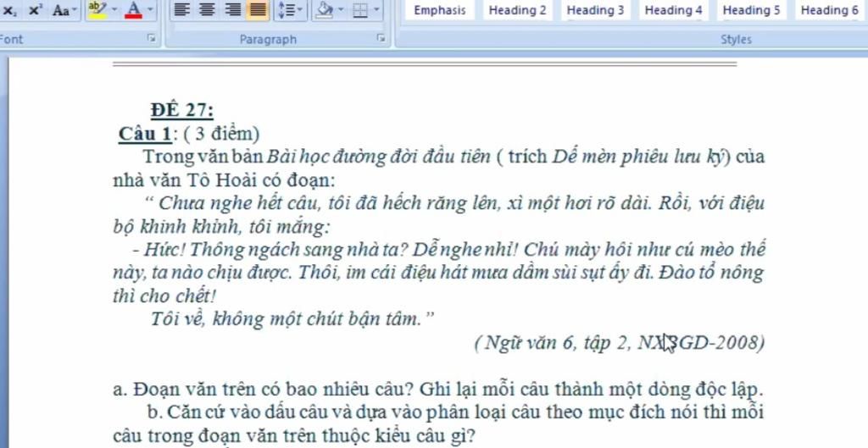Apply the Heading 6 style

click(829, 10)
